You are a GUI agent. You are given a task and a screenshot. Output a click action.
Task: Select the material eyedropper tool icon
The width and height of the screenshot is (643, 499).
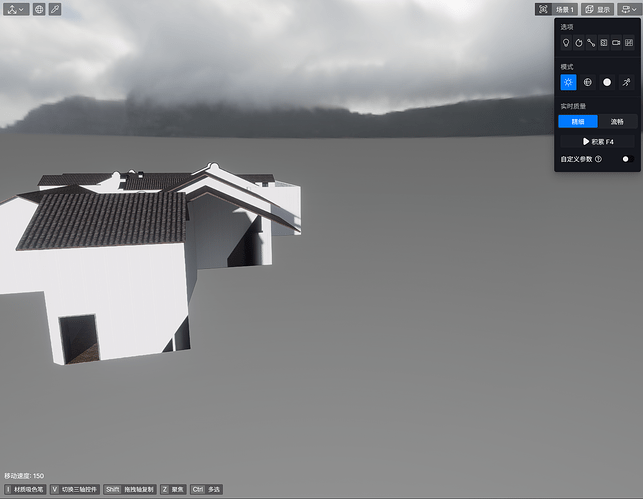55,9
